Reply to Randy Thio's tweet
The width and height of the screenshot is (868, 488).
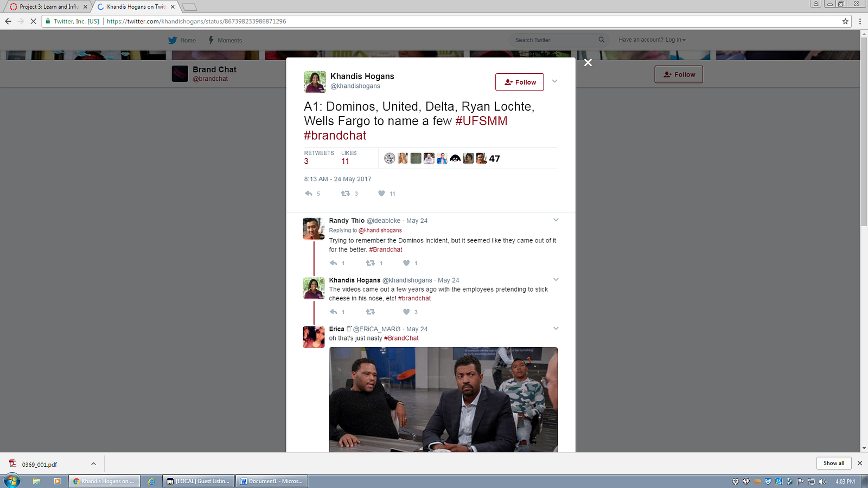pos(334,263)
